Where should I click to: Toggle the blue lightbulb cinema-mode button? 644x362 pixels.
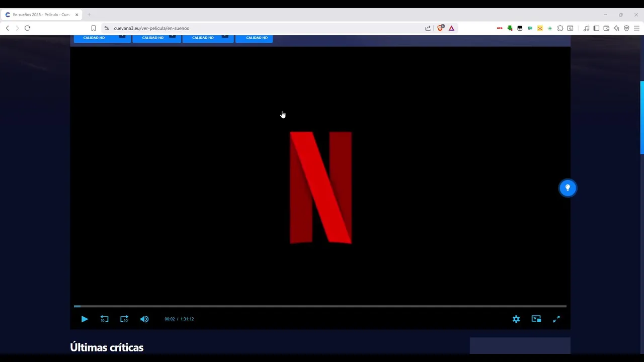click(568, 188)
